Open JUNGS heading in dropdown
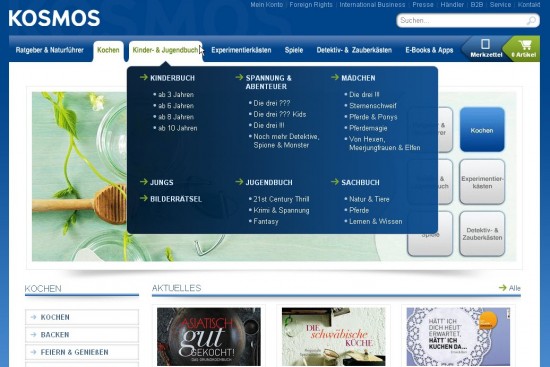This screenshot has height=367, width=550. click(161, 182)
